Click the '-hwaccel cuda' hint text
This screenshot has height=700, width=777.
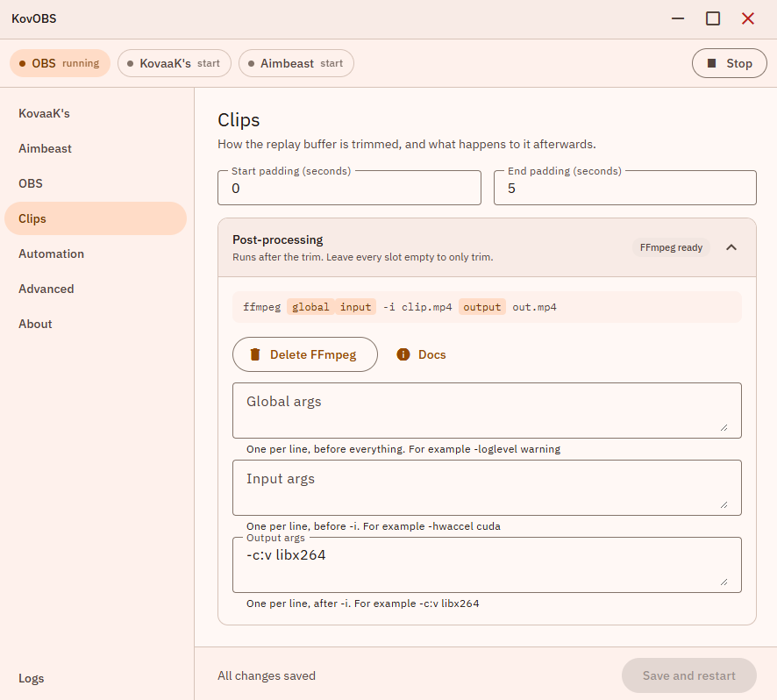464,526
